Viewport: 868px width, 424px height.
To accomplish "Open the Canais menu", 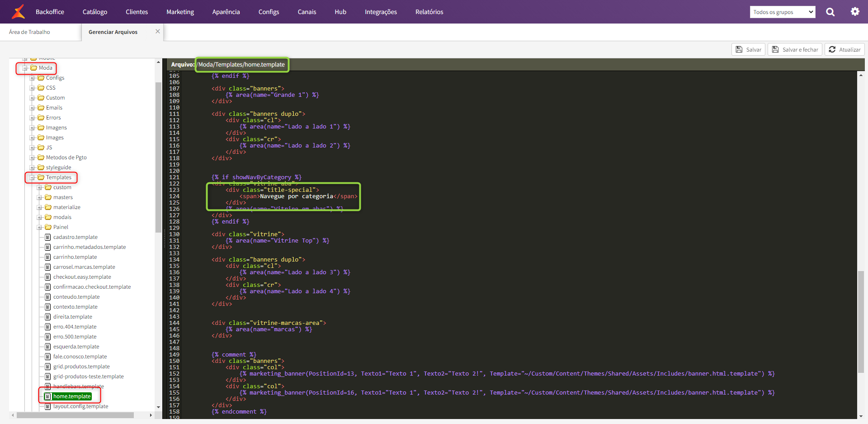I will (307, 12).
